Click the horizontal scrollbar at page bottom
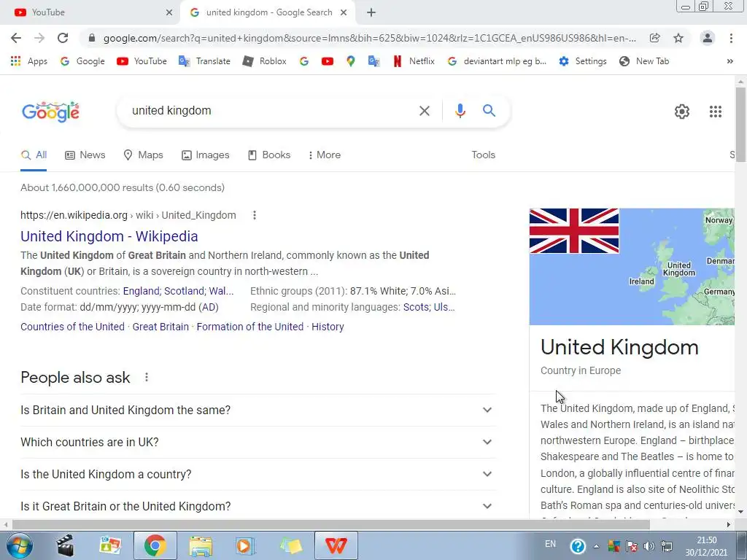Viewport: 747px width, 560px height. click(331, 524)
